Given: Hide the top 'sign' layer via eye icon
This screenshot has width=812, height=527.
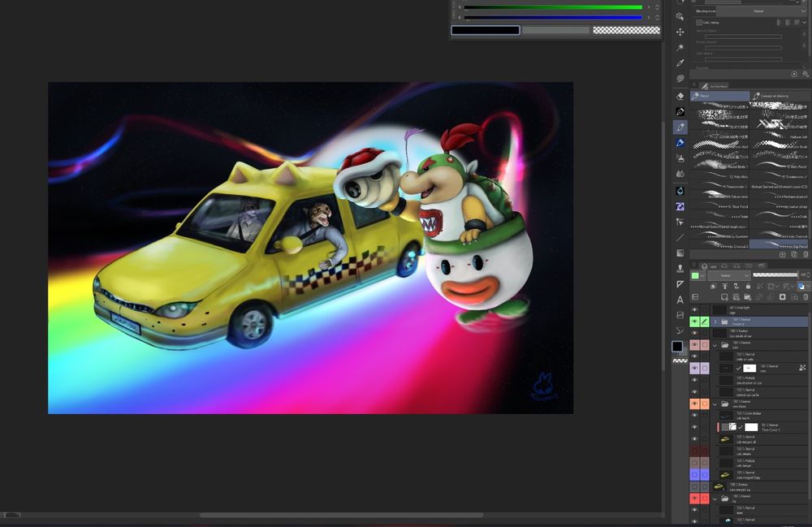Looking at the screenshot, I should pos(694,309).
